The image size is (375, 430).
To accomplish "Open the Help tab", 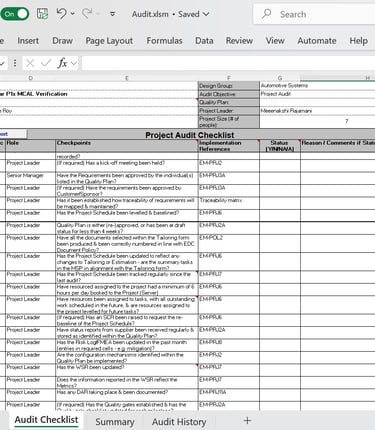I will tap(358, 41).
